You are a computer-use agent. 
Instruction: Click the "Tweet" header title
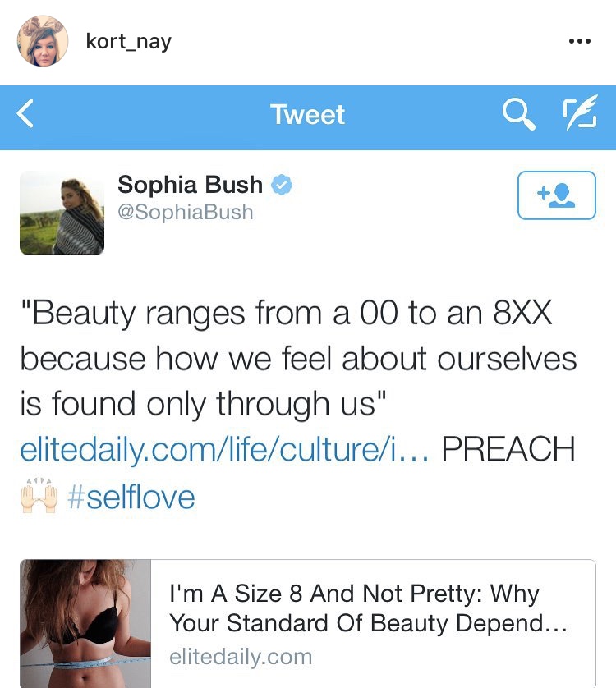308,115
